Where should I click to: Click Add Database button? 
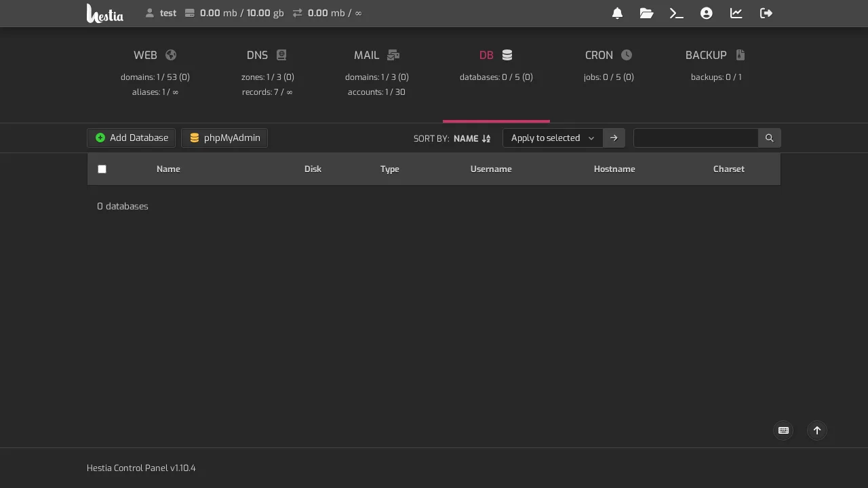[x=132, y=138]
